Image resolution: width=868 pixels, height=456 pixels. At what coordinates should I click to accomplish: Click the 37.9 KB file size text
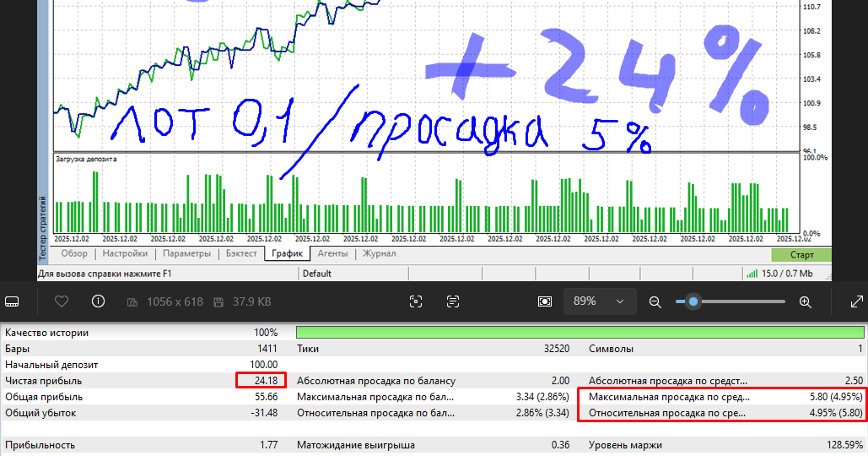click(x=252, y=302)
